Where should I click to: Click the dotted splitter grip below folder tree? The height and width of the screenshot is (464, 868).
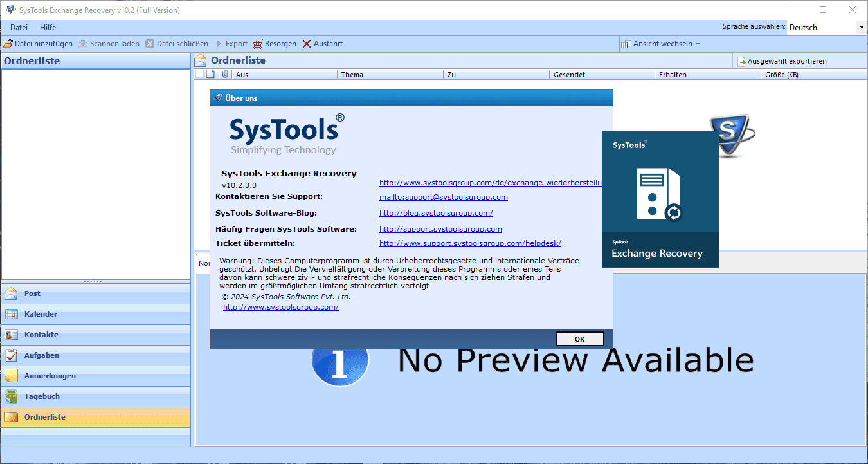click(x=94, y=281)
